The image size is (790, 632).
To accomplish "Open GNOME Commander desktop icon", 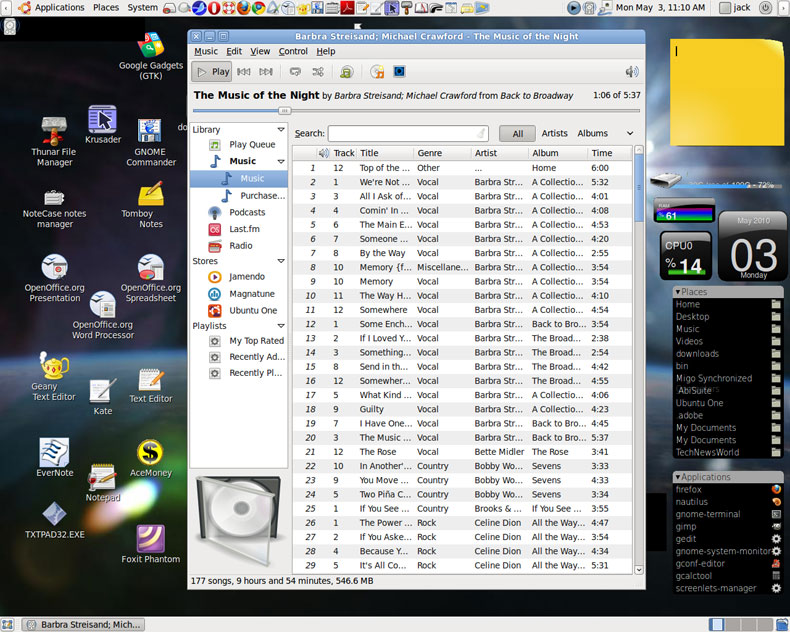I will point(151,142).
